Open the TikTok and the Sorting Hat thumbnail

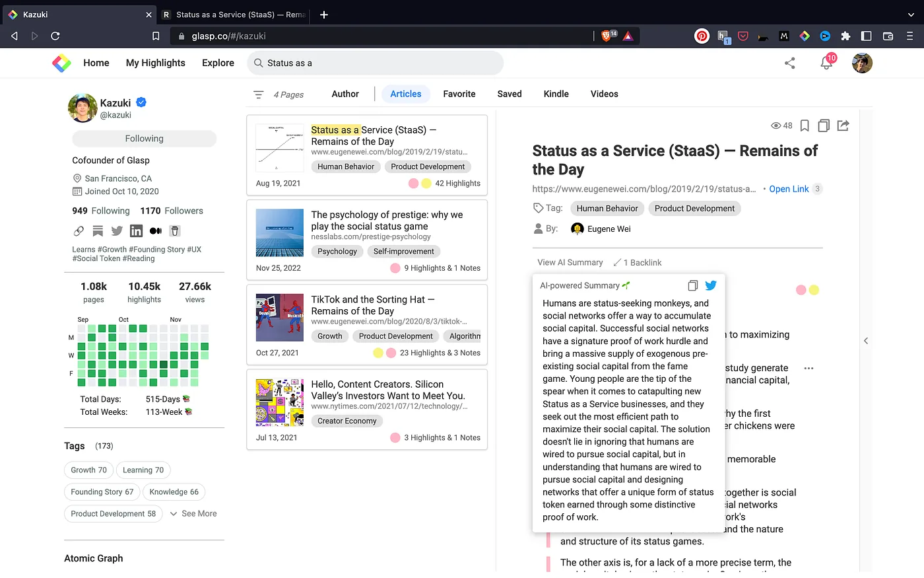(x=279, y=318)
